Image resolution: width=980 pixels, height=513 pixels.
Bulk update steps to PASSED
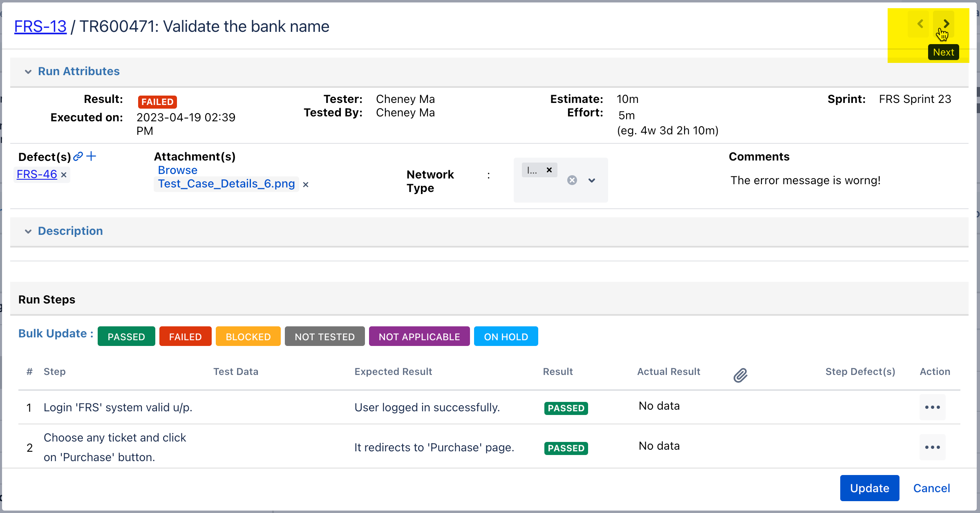coord(126,337)
